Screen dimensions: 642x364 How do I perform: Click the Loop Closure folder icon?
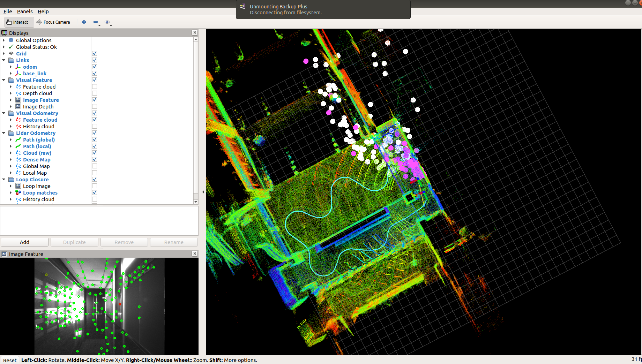click(x=11, y=179)
